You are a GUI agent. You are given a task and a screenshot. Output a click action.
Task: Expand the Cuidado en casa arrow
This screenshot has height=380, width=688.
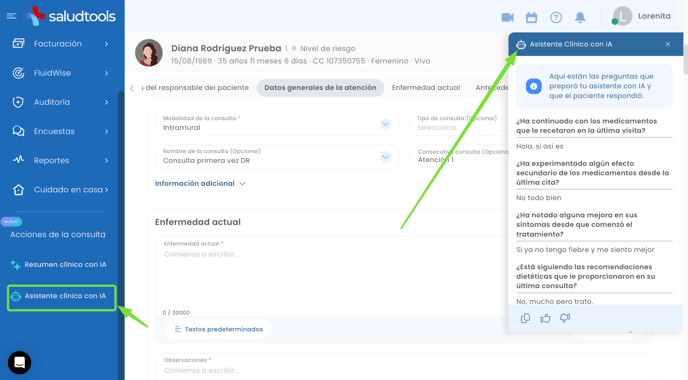point(107,190)
